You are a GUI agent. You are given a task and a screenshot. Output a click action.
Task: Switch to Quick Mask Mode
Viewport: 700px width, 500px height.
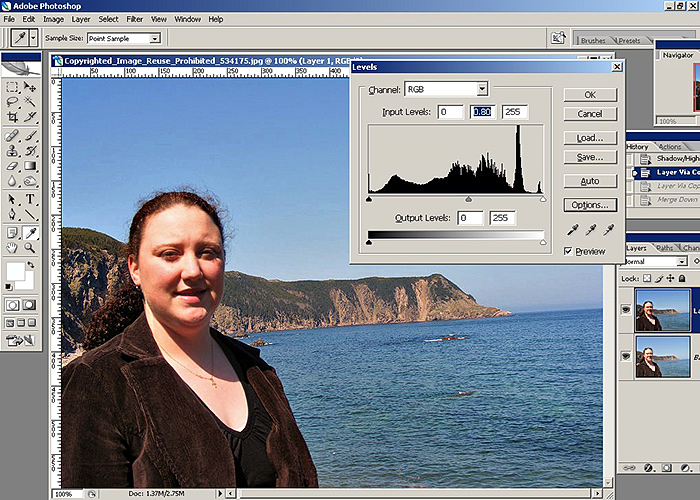tap(29, 305)
